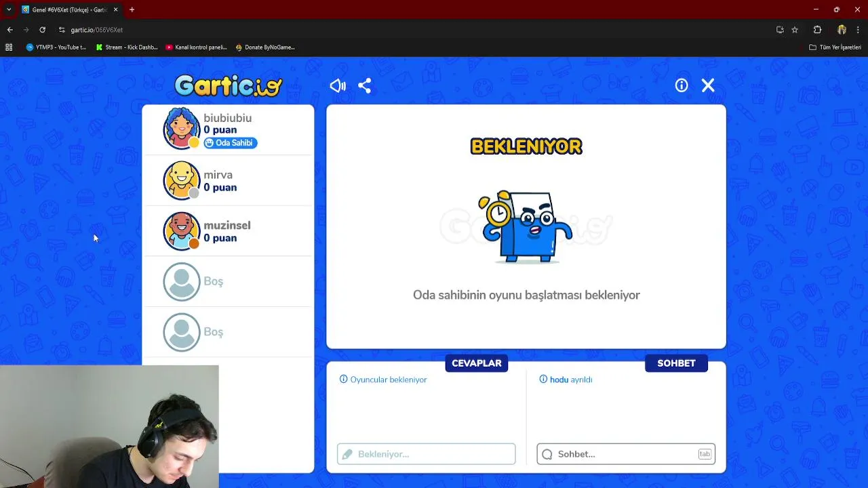The height and width of the screenshot is (488, 868).
Task: Open Tüm Yer İşaretleri folder
Action: tap(835, 47)
